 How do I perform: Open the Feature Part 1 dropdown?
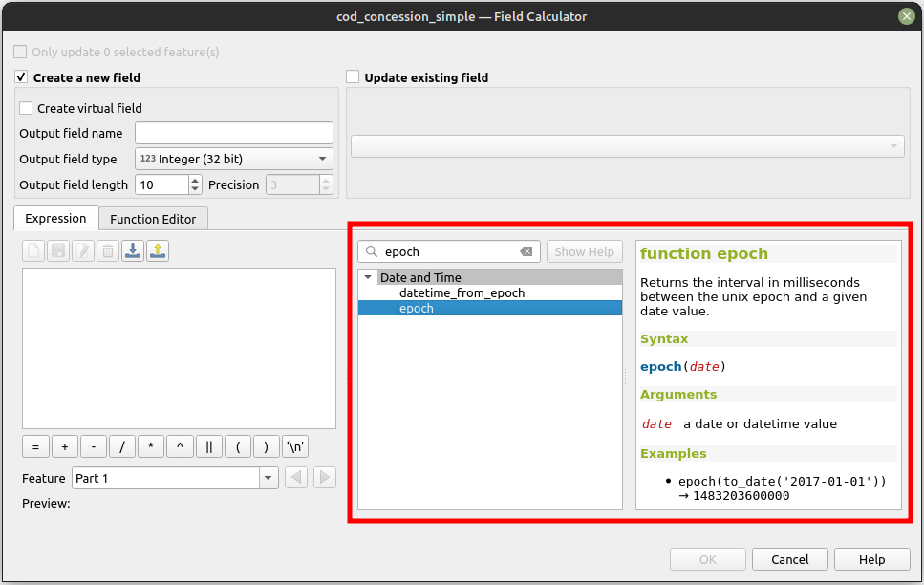click(269, 478)
